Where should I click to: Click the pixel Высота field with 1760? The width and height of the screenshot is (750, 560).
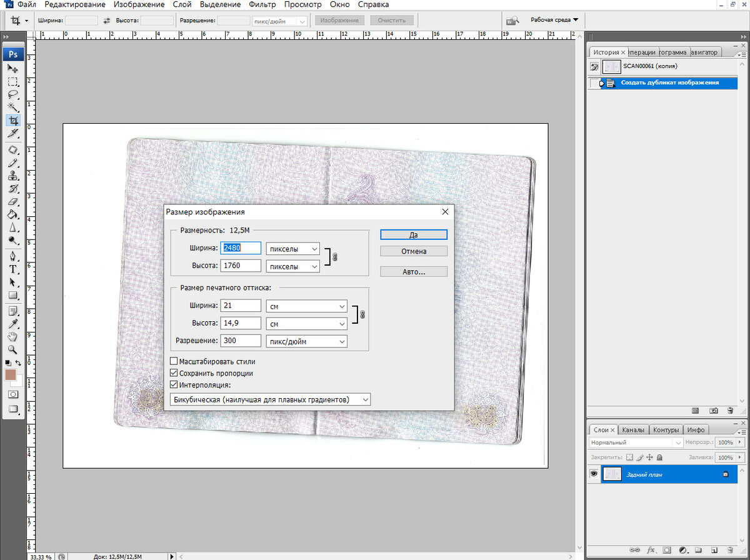tap(241, 266)
